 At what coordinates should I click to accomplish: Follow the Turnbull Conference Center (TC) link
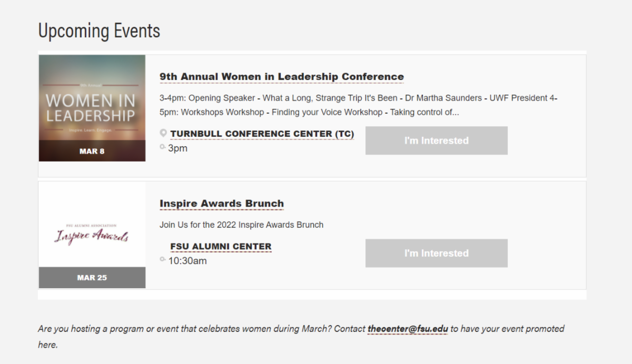click(x=262, y=134)
